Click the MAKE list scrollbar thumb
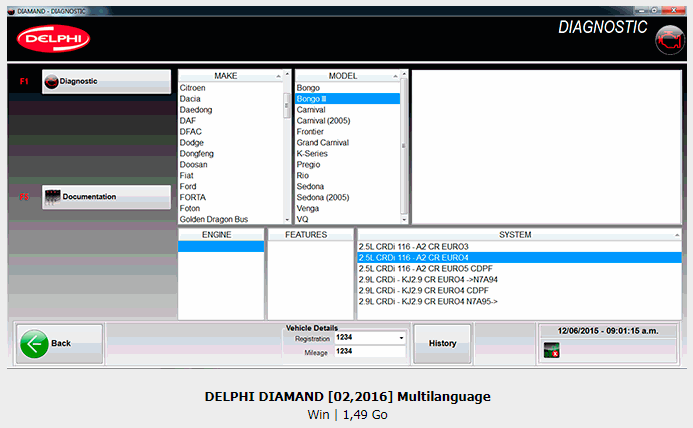693x428 pixels. [287, 106]
